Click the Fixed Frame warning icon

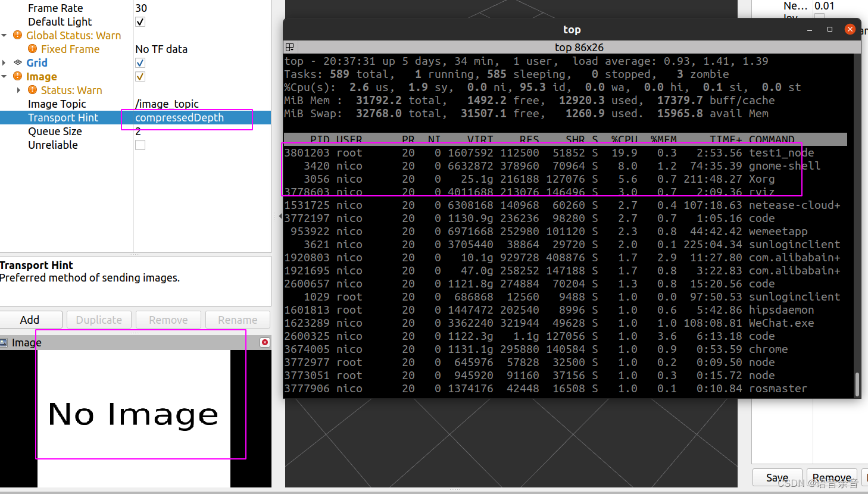click(x=32, y=49)
